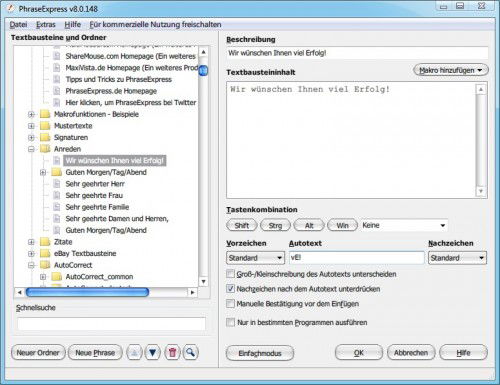The height and width of the screenshot is (385, 500).
Task: Click the Zitate folder icon
Action: [x=45, y=242]
